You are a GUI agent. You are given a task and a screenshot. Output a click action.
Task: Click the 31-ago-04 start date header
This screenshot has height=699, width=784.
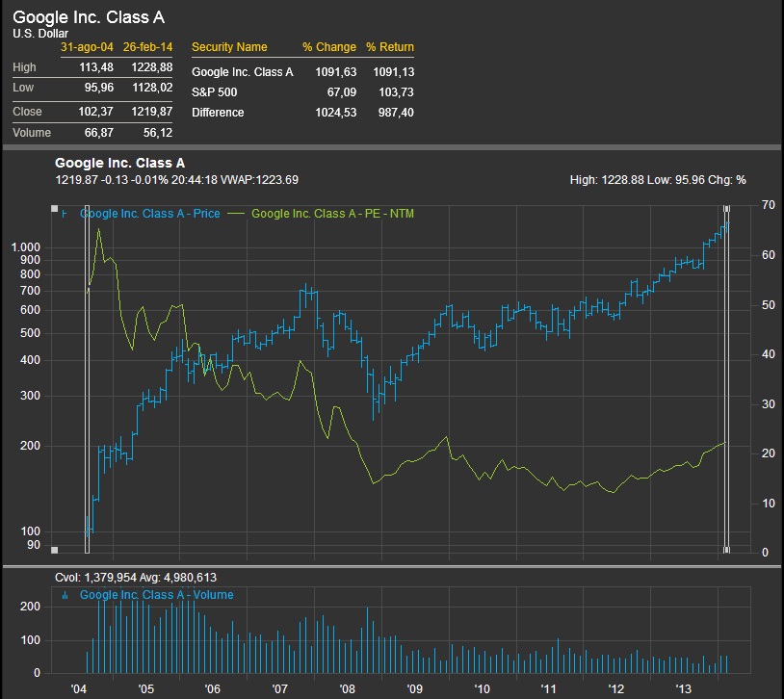[x=88, y=47]
